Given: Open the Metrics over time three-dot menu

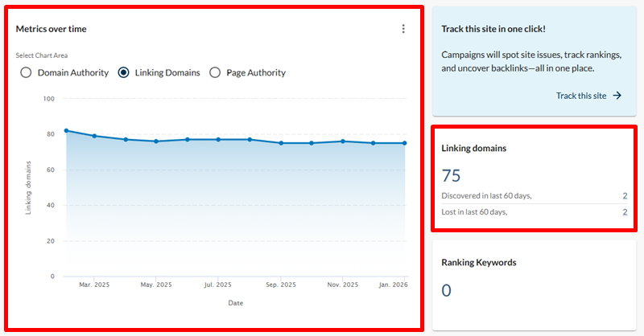Looking at the screenshot, I should coord(403,29).
